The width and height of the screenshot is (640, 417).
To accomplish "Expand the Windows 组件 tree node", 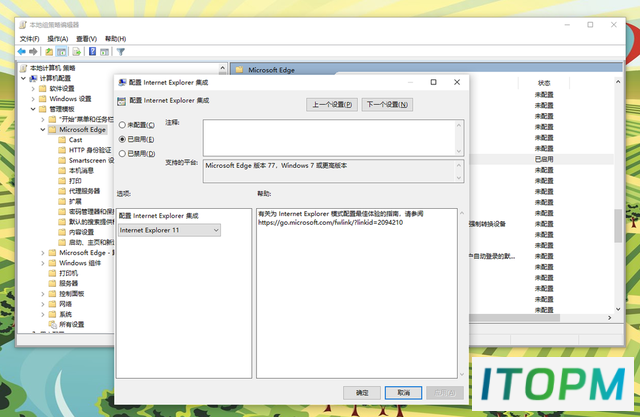I will [x=43, y=263].
